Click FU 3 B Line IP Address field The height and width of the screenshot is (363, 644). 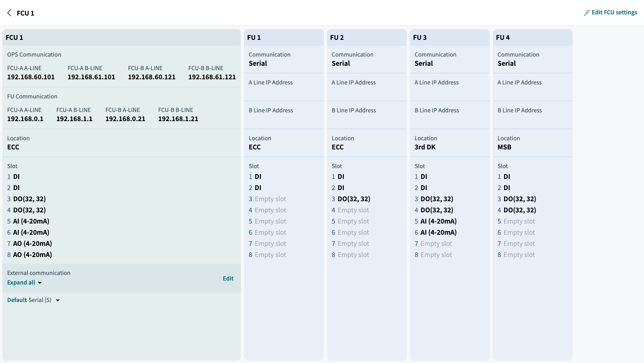[x=450, y=115]
